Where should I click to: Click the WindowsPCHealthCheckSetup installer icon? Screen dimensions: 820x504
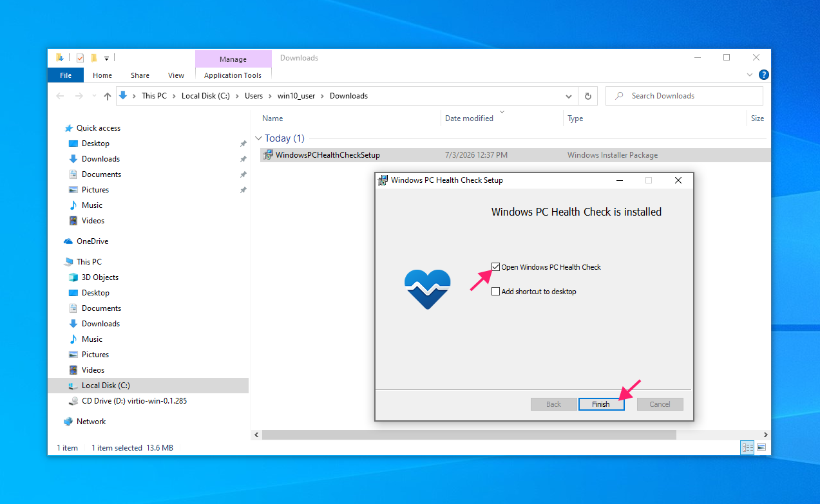tap(269, 155)
